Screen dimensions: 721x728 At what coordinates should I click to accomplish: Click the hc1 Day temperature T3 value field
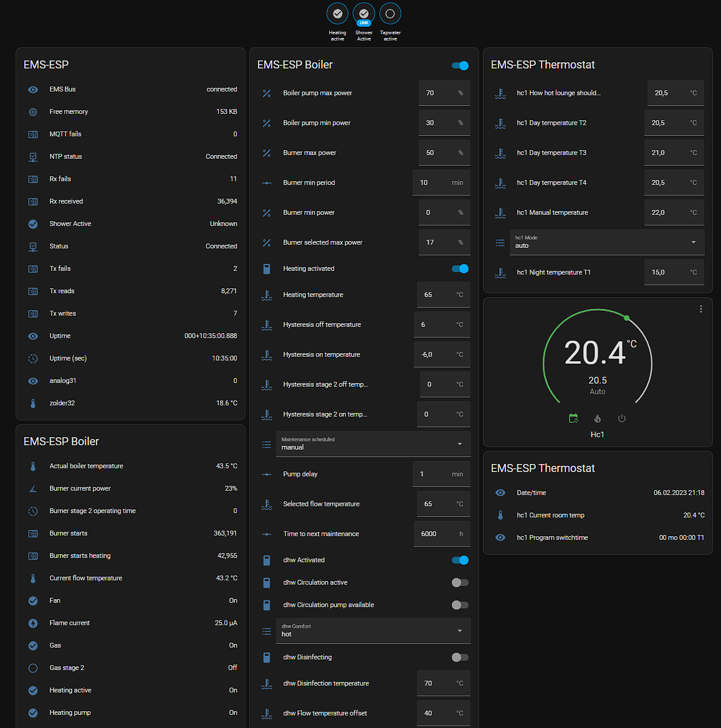coord(674,152)
